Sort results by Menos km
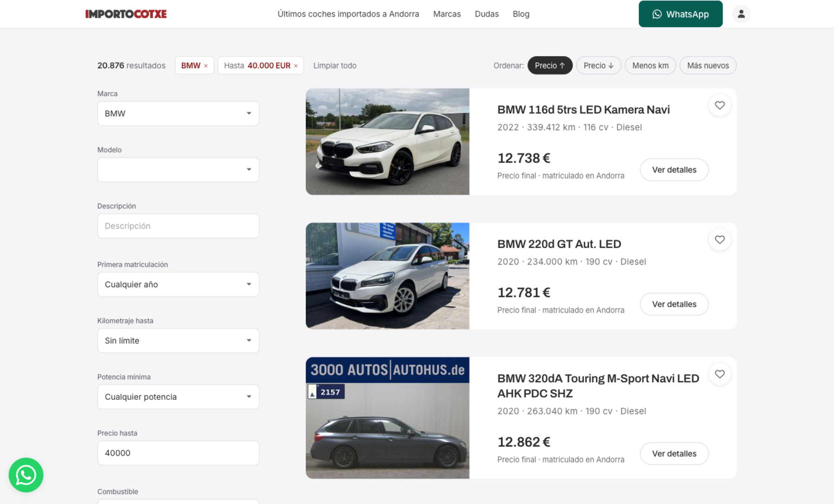The width and height of the screenshot is (834, 504). (x=651, y=65)
